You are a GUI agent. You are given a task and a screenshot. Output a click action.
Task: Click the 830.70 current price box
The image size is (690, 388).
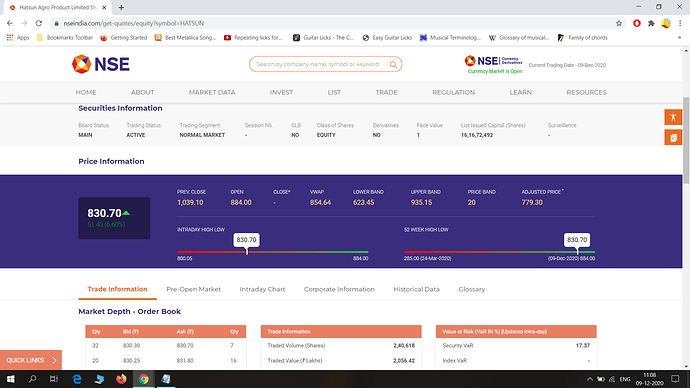pyautogui.click(x=114, y=218)
